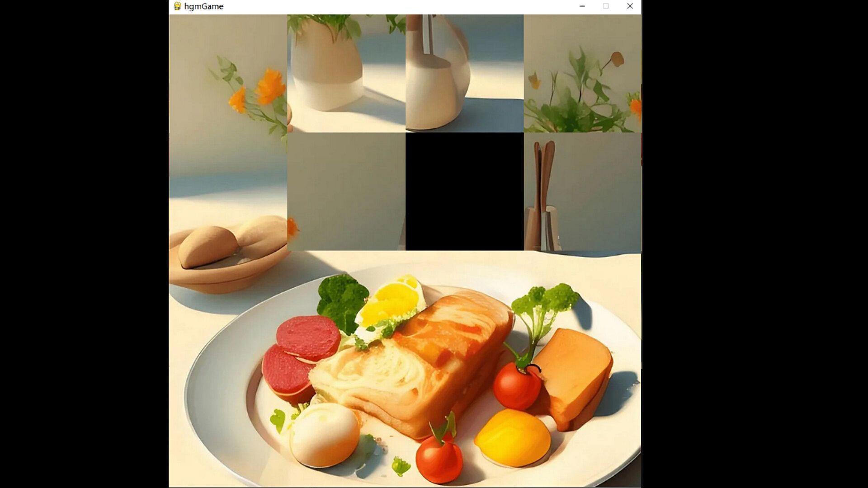Click the black empty puzzle slot
The width and height of the screenshot is (868, 488).
pyautogui.click(x=464, y=192)
